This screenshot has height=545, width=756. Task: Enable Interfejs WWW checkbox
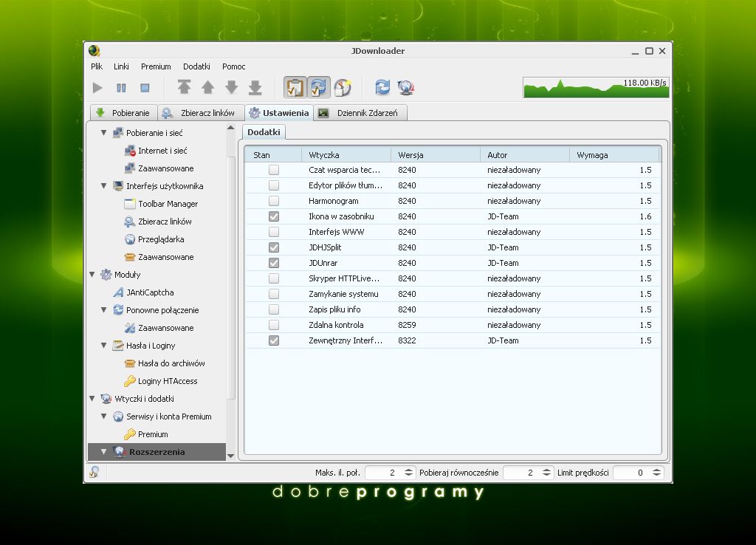click(x=274, y=231)
